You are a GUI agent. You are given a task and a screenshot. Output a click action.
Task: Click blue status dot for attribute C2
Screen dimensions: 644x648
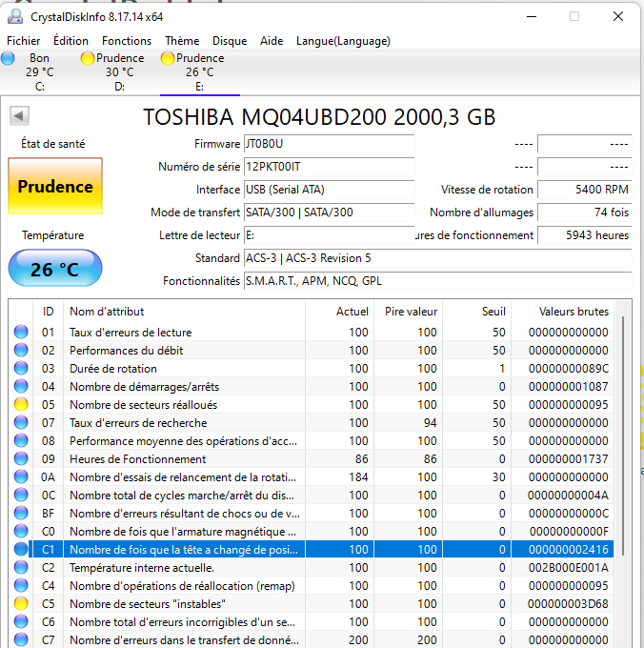click(21, 567)
